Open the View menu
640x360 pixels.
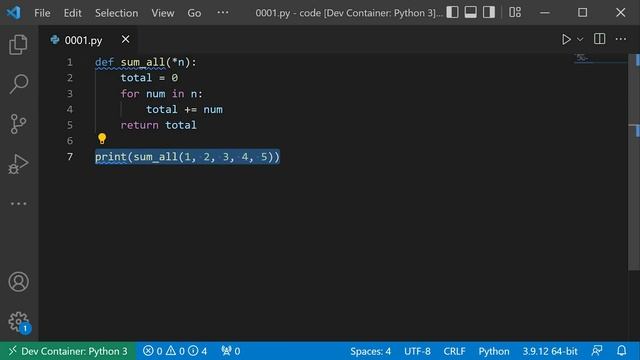coord(163,13)
